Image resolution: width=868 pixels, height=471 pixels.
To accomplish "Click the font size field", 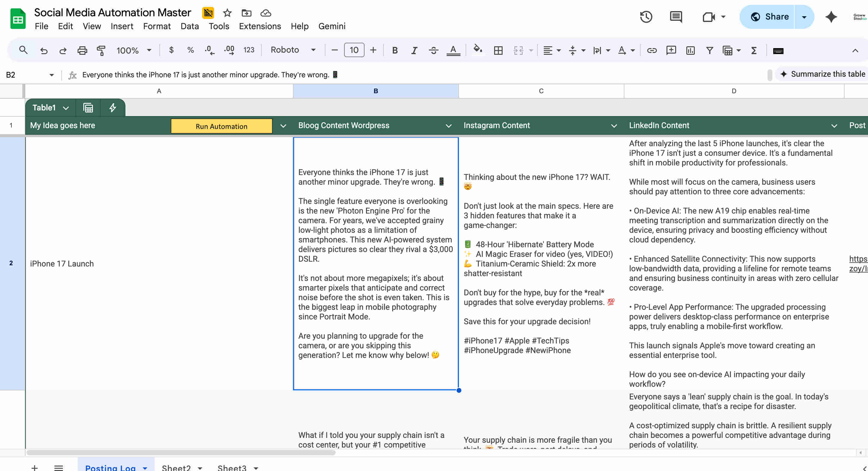I will pyautogui.click(x=354, y=50).
